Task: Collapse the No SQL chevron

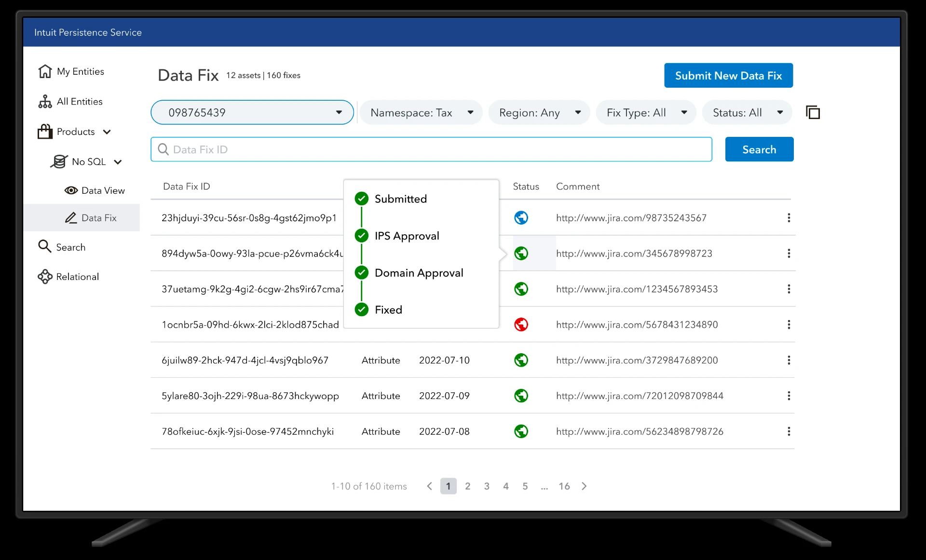Action: [x=118, y=162]
